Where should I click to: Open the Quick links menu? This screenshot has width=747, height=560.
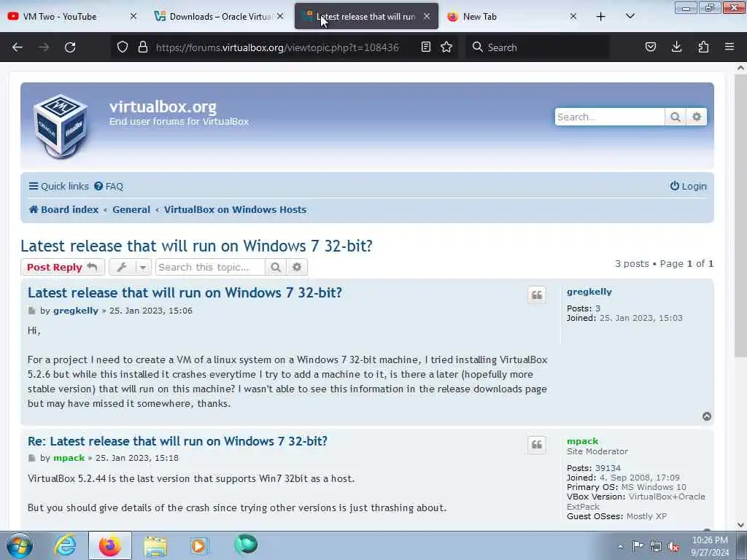pyautogui.click(x=58, y=186)
